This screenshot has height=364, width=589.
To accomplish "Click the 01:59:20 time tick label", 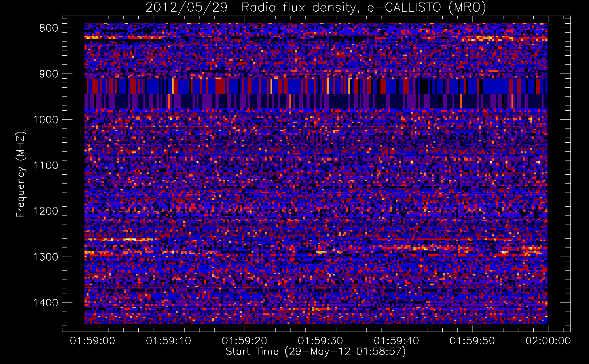I will (x=245, y=341).
